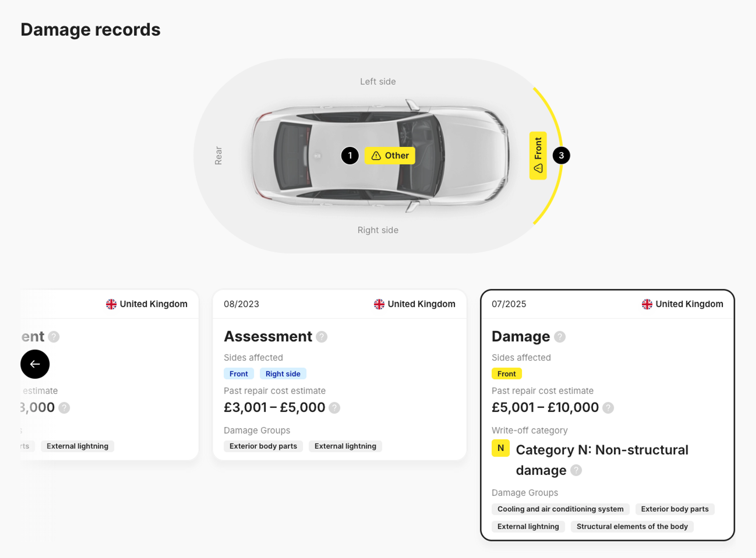
Task: Click the Damage card help question mark
Action: (x=560, y=337)
